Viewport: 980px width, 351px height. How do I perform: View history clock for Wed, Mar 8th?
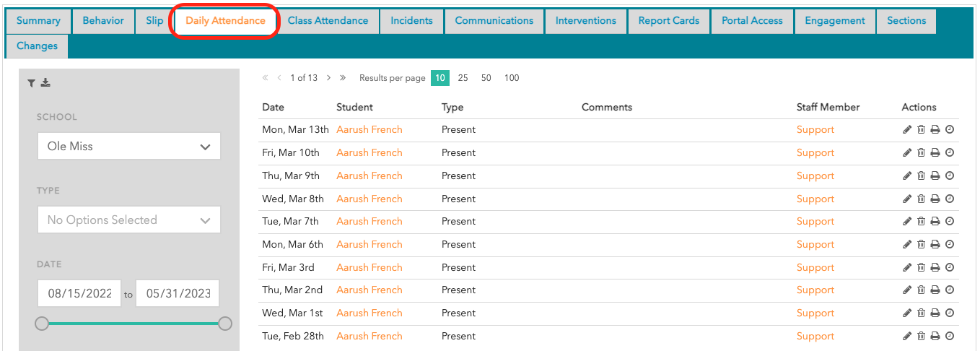pos(950,199)
